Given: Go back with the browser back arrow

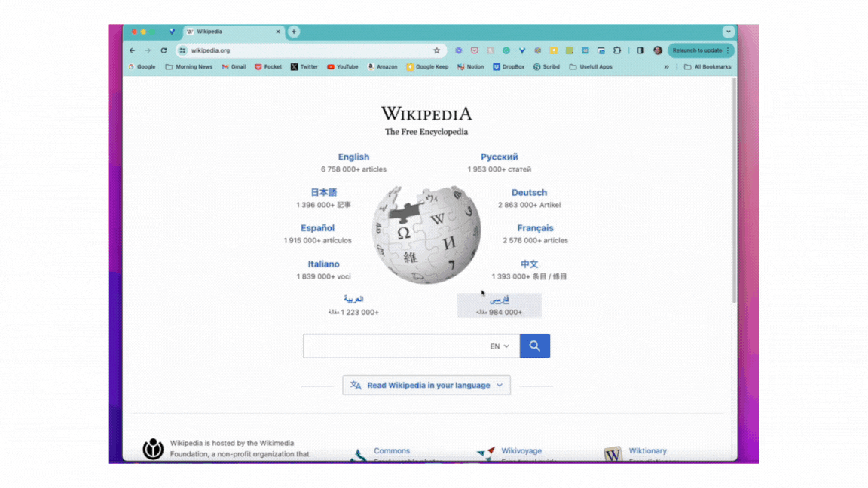Looking at the screenshot, I should (x=133, y=50).
